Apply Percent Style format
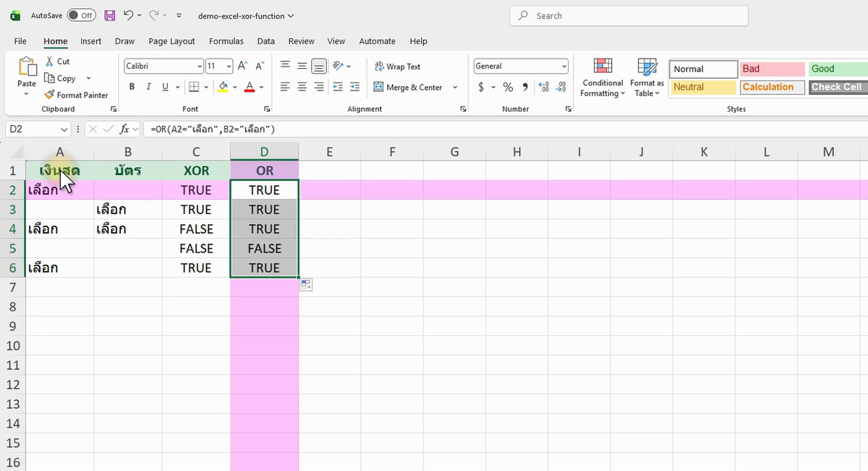 click(x=508, y=87)
